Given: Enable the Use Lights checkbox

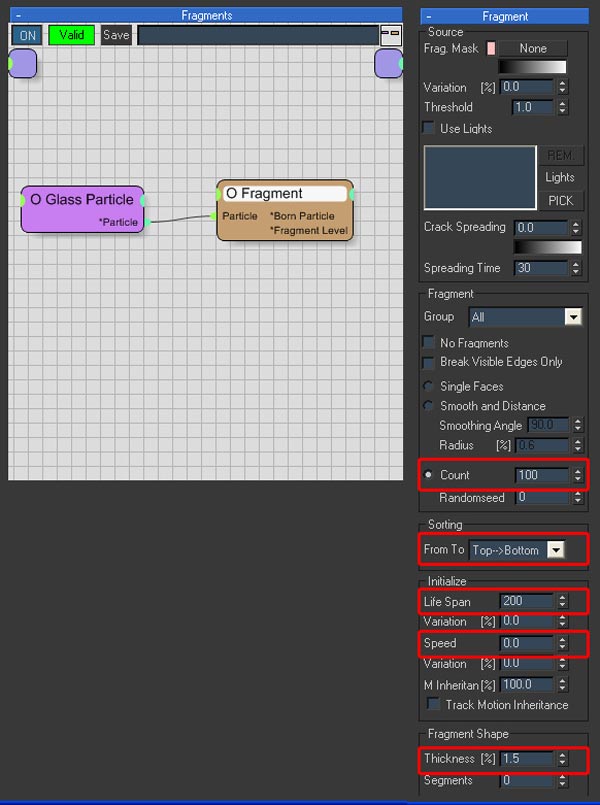Looking at the screenshot, I should (x=429, y=128).
